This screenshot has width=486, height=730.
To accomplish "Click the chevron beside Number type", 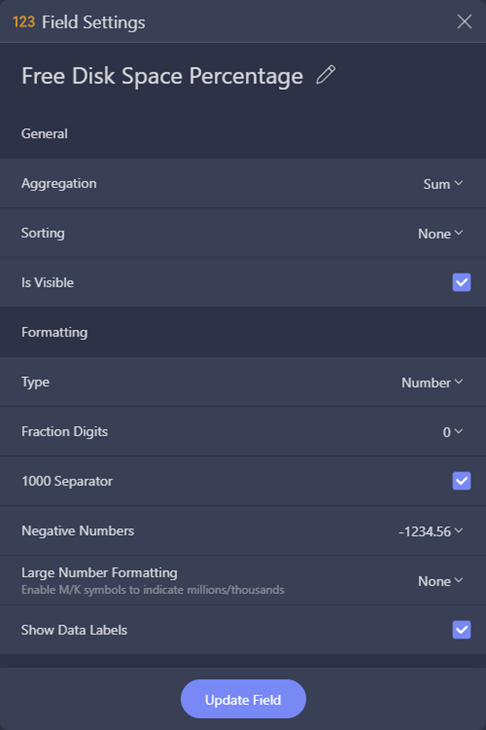I will (x=459, y=382).
